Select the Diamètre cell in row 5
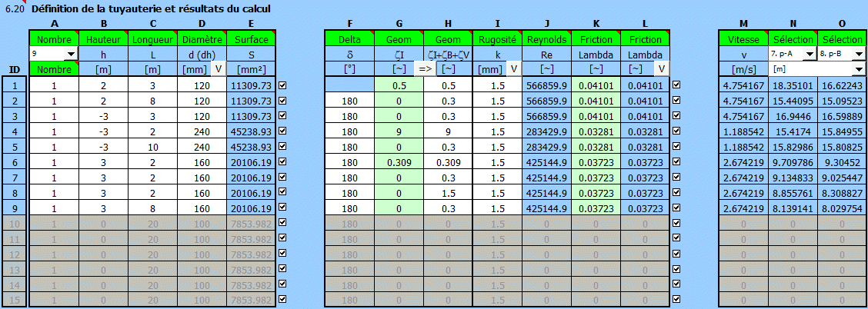This screenshot has width=868, height=309. pos(202,147)
